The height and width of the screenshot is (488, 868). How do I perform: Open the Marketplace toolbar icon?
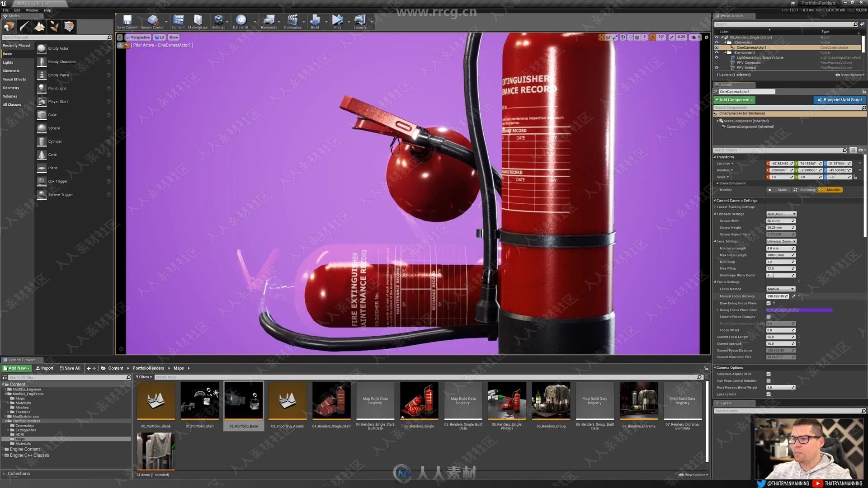(x=198, y=22)
